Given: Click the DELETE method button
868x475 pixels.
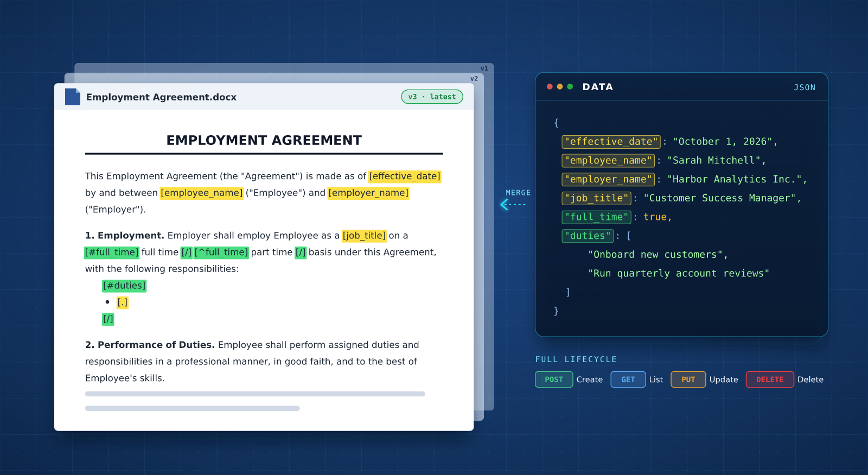Looking at the screenshot, I should pyautogui.click(x=770, y=379).
